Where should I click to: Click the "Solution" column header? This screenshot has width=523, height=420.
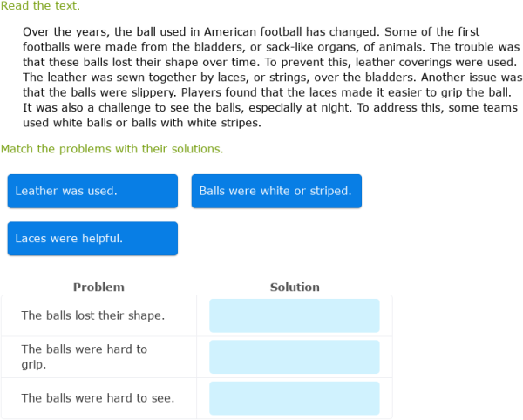[x=295, y=287]
